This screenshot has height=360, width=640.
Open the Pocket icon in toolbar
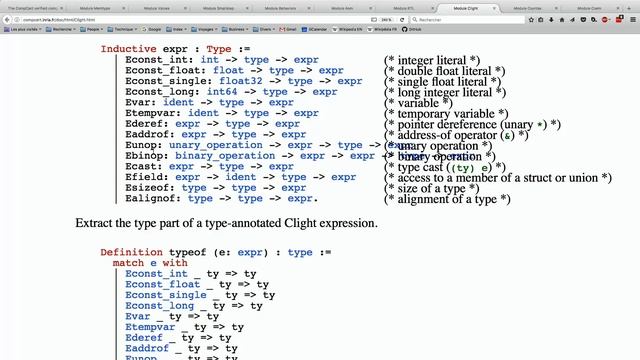coord(583,20)
